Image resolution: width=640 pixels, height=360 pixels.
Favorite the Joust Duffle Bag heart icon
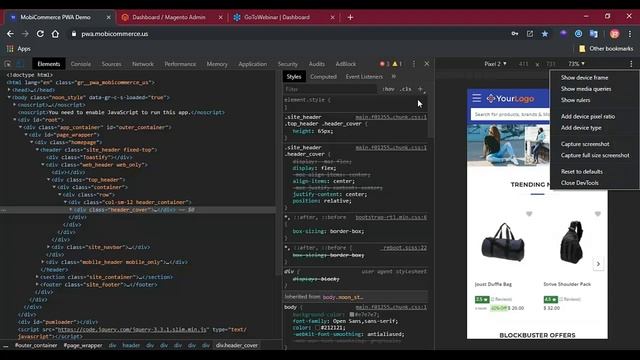[529, 214]
